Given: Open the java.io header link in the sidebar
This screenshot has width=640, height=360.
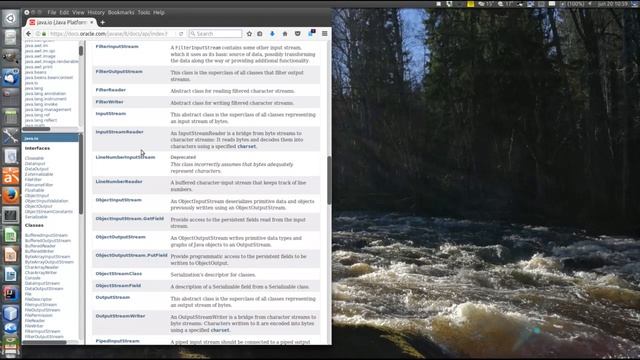Looking at the screenshot, I should (x=31, y=138).
